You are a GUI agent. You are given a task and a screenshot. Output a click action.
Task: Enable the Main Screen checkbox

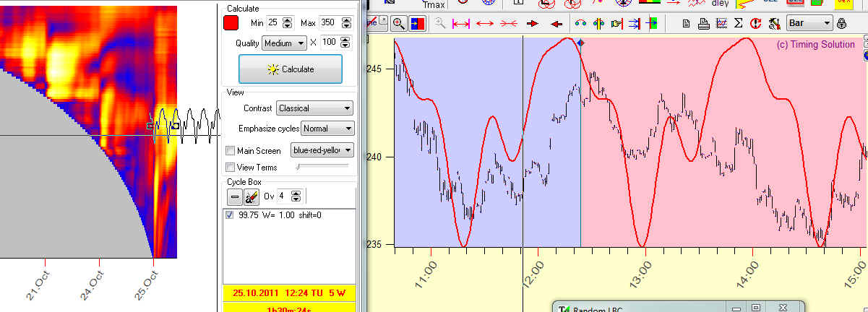(x=231, y=151)
